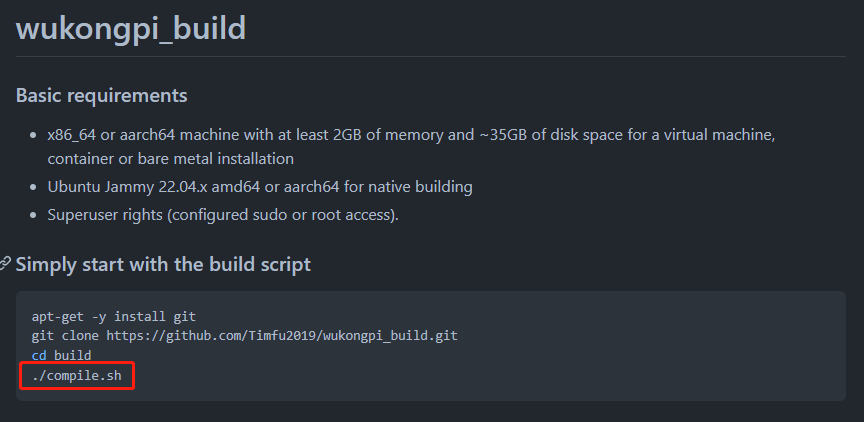
Task: Click the first bullet point marker
Action: point(34,136)
